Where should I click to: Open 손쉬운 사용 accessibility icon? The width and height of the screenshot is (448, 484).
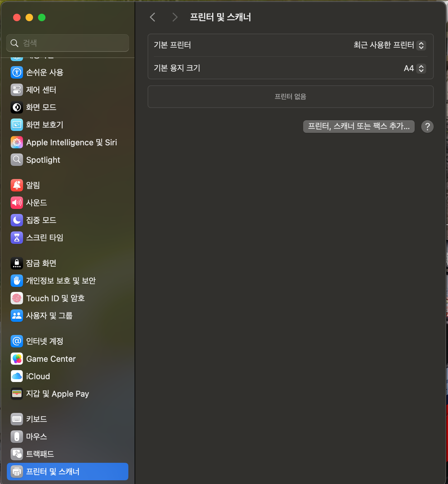(17, 72)
